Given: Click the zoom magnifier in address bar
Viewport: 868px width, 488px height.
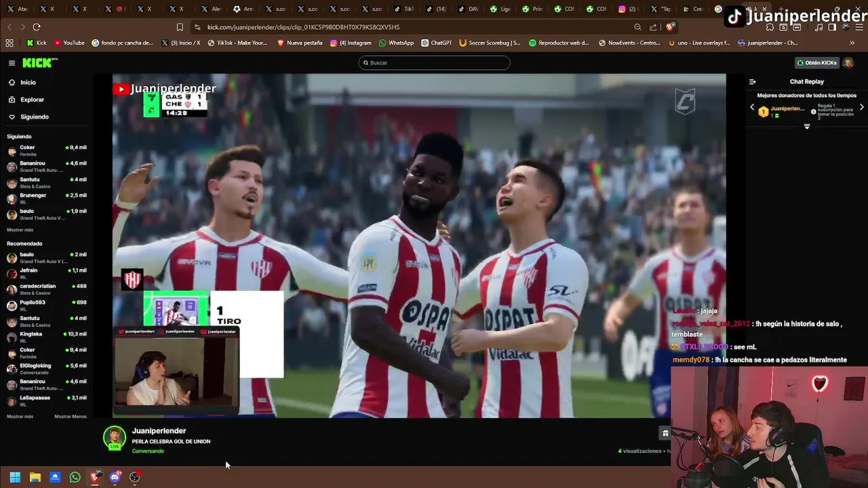Looking at the screenshot, I should [637, 27].
